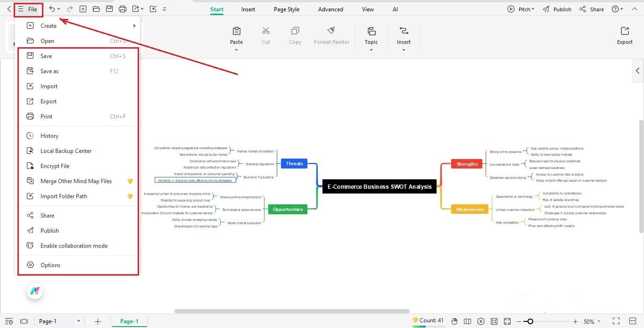Select Print in the File menu
Screen dimensions: 644x328
coord(78,117)
